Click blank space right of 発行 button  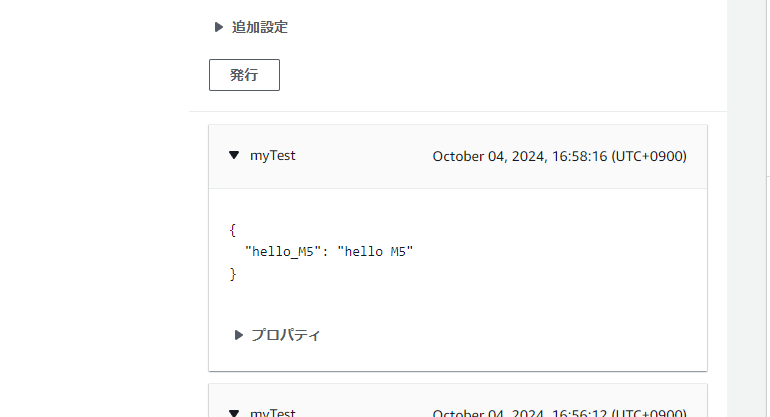[x=450, y=76]
